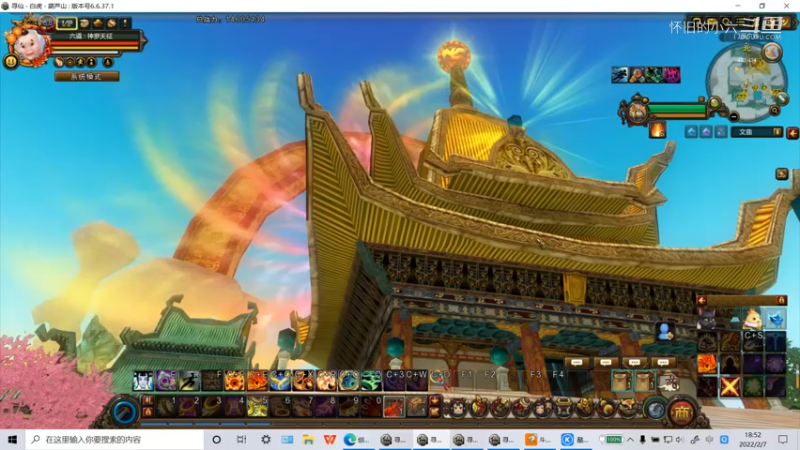Activate the green-yellow skill slot 5
Viewport: 800px width, 450px height.
(257, 407)
